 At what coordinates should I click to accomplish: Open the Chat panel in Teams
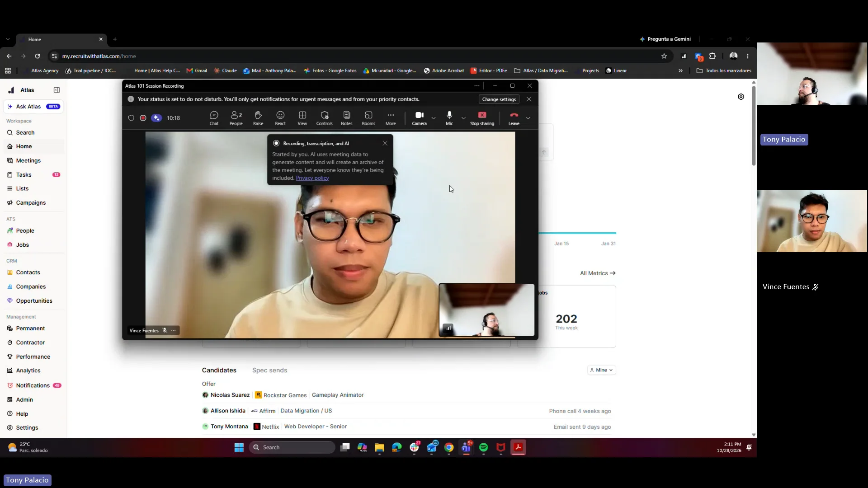click(214, 118)
